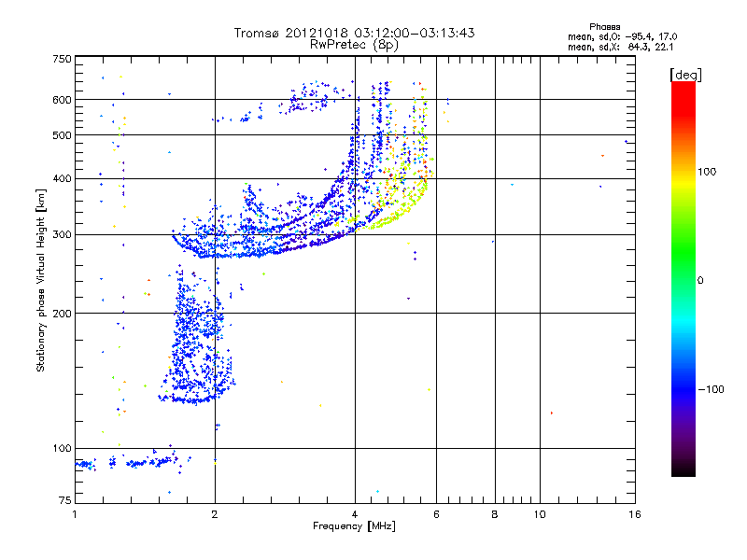Click the colorbar tick label '0'

pos(700,281)
